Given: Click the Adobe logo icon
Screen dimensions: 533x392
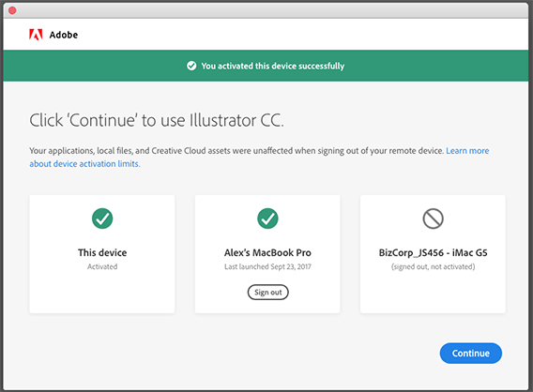Looking at the screenshot, I should coord(36,35).
